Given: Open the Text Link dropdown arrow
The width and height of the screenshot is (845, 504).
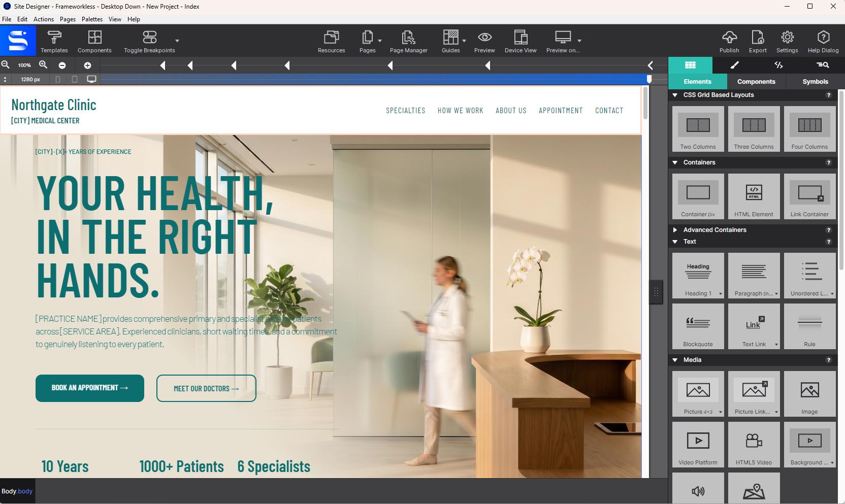Looking at the screenshot, I should click(776, 345).
